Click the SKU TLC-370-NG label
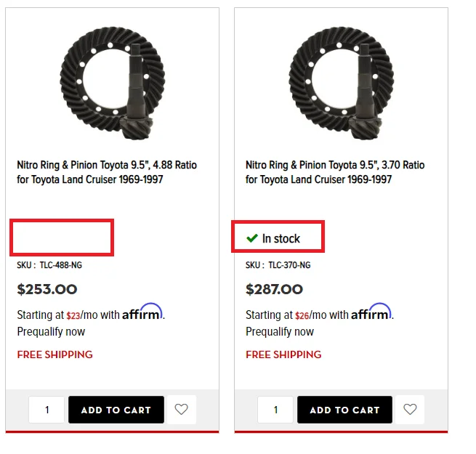 click(278, 265)
